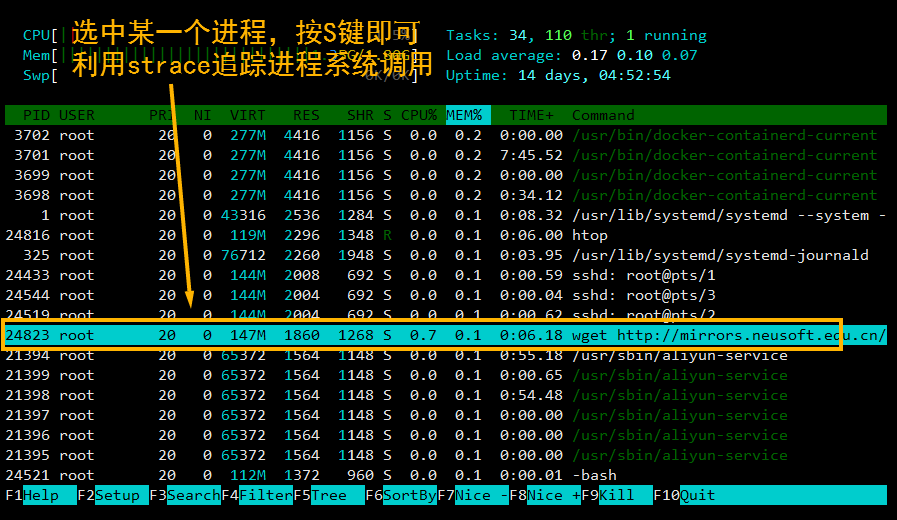Viewport: 897px width, 520px height.
Task: Click F10 Quit in the footer
Action: [x=697, y=495]
